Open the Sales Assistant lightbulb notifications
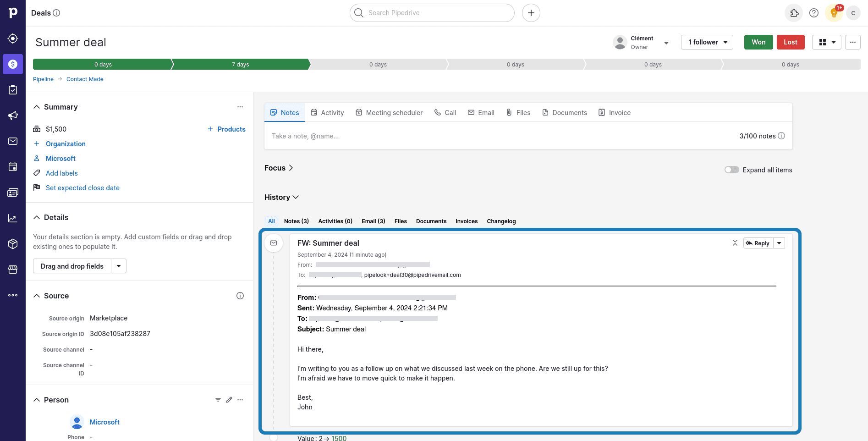868x441 pixels. pos(833,13)
